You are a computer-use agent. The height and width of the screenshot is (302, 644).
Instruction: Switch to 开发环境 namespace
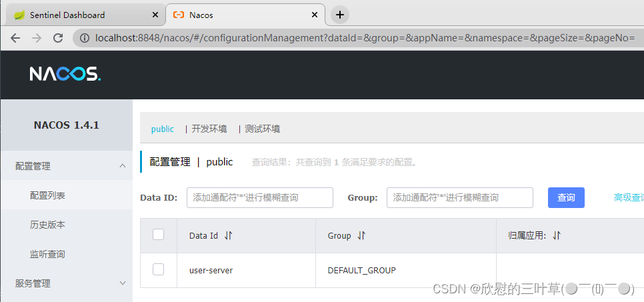click(209, 129)
